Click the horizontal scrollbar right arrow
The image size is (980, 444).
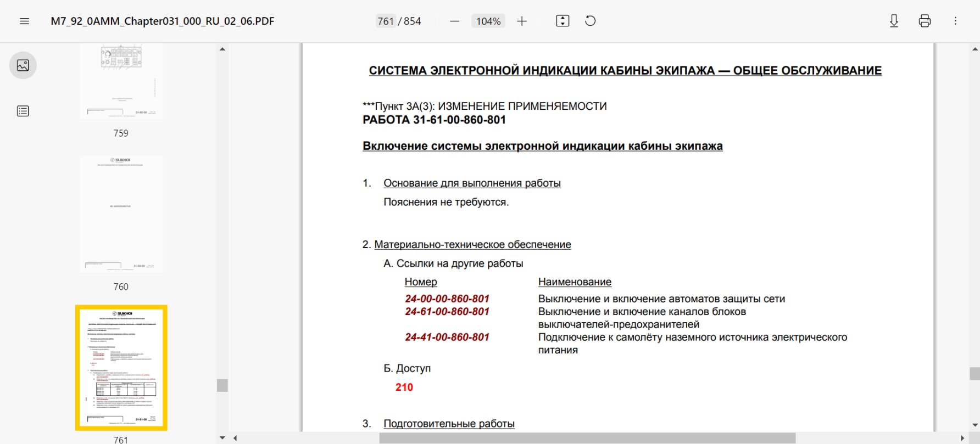962,438
